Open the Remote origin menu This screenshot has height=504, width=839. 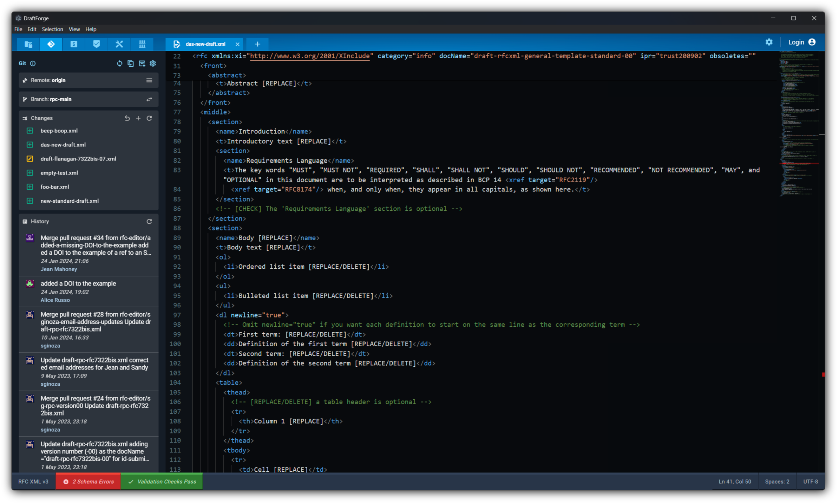point(149,80)
